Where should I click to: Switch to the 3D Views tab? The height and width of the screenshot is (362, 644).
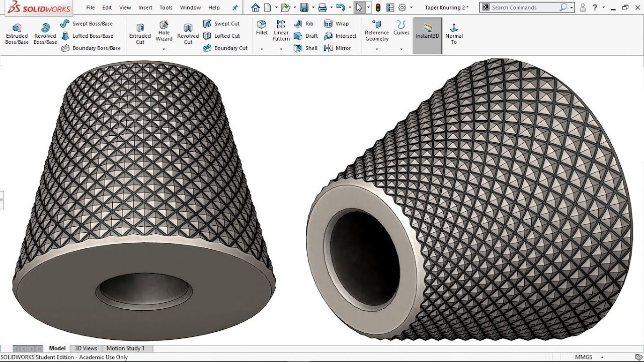click(x=86, y=348)
